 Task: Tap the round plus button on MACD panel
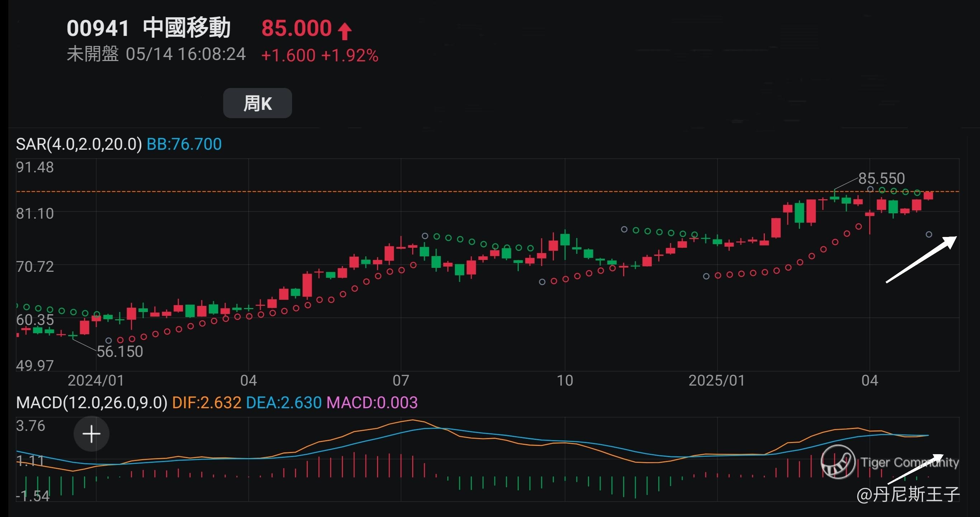[x=91, y=434]
